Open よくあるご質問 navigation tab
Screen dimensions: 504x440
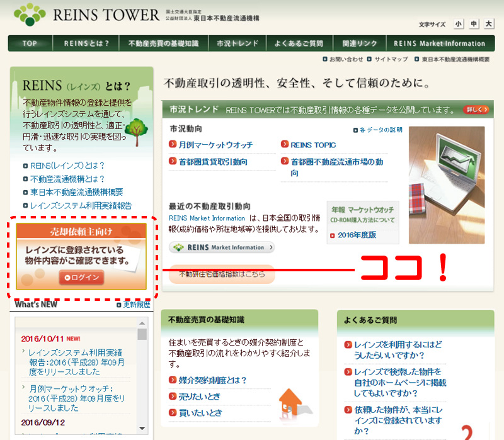click(299, 43)
